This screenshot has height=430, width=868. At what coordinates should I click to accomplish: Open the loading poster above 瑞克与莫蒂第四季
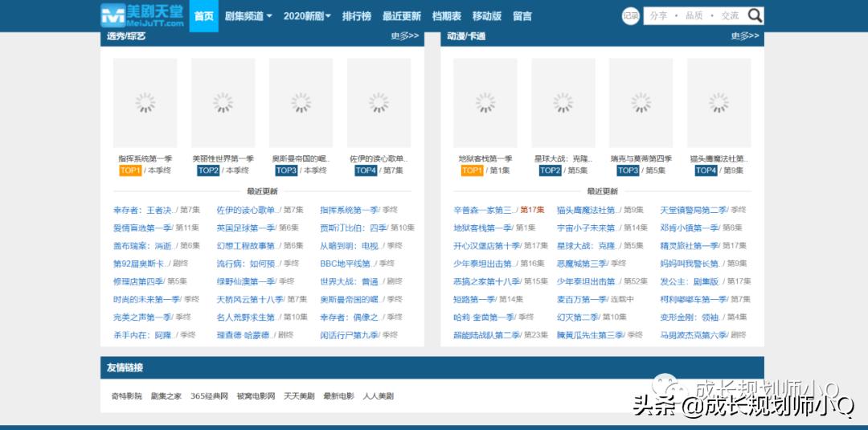coord(641,103)
